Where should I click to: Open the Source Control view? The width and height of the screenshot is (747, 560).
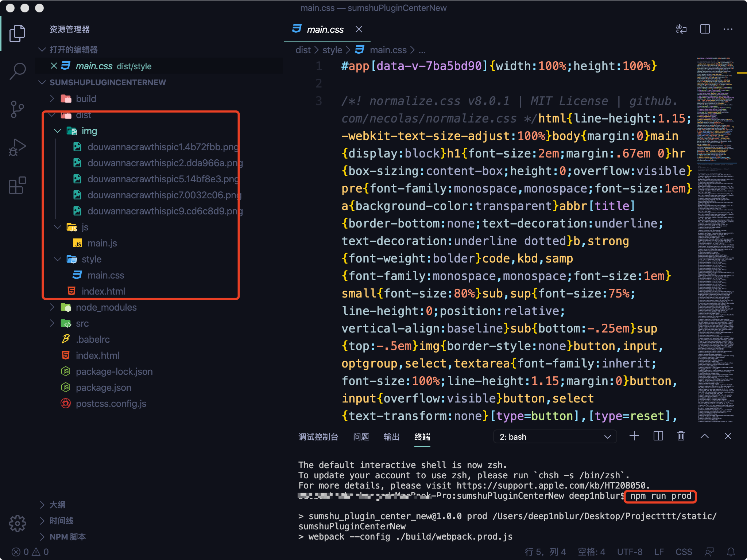(x=17, y=109)
